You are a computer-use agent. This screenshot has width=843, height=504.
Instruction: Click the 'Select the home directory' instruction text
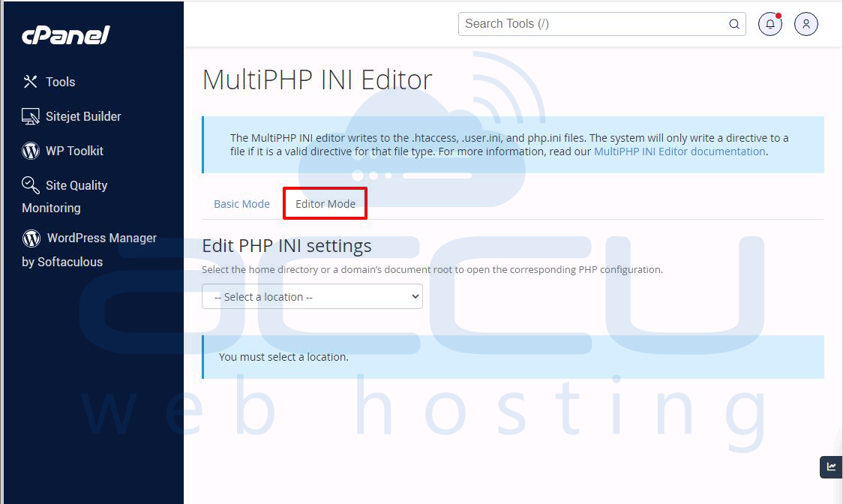click(432, 269)
